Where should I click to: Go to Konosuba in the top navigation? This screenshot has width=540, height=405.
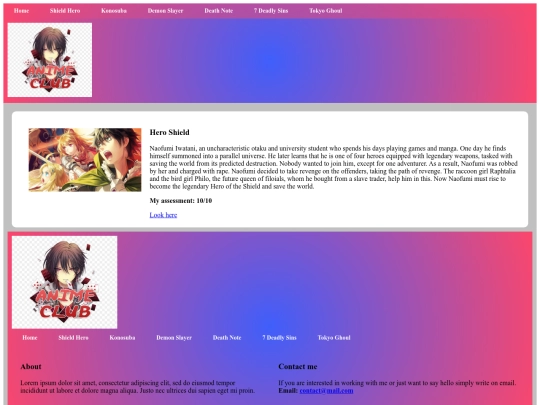coord(114,11)
